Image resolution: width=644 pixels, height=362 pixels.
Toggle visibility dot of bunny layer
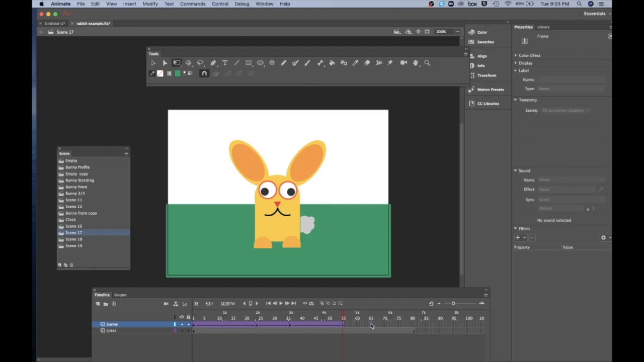pos(182,325)
